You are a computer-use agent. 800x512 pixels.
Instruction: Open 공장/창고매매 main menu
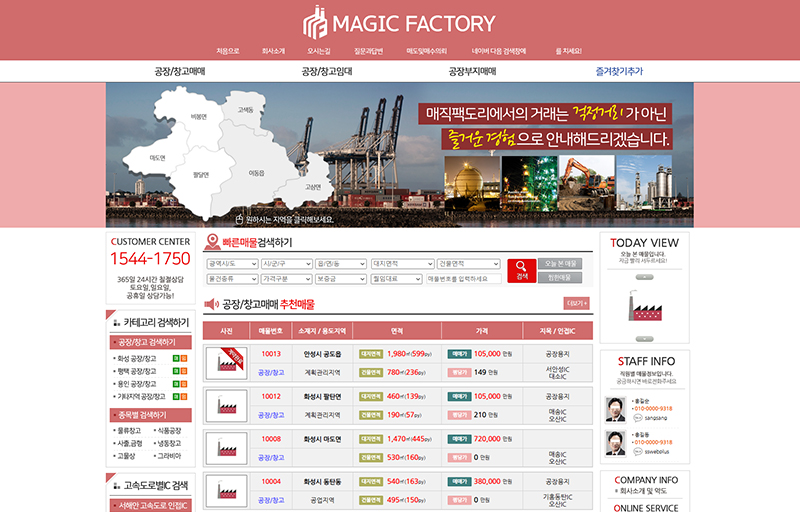[x=180, y=71]
